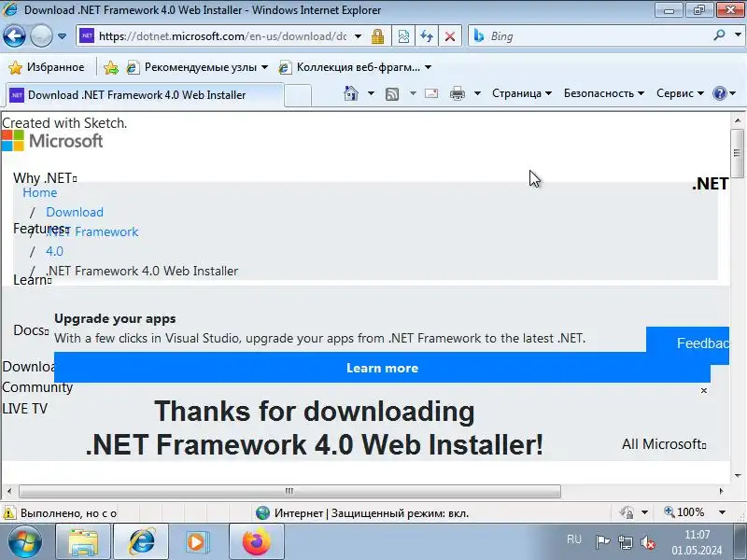747x560 pixels.
Task: Click the RU language indicator
Action: point(574,539)
